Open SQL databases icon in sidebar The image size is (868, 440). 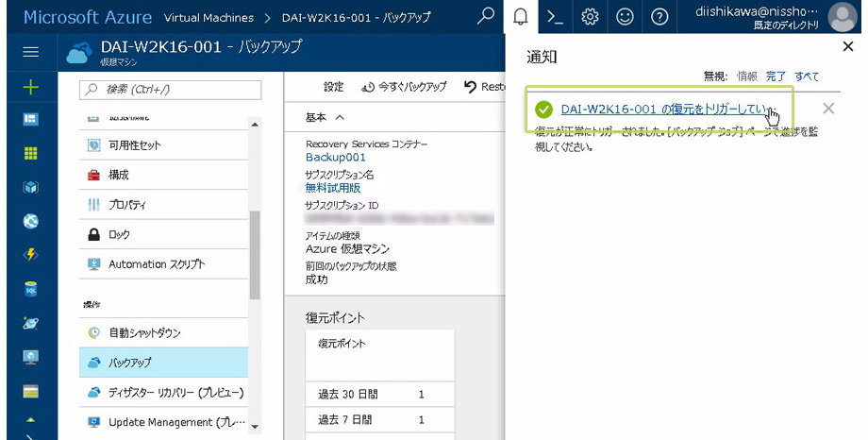click(x=31, y=289)
